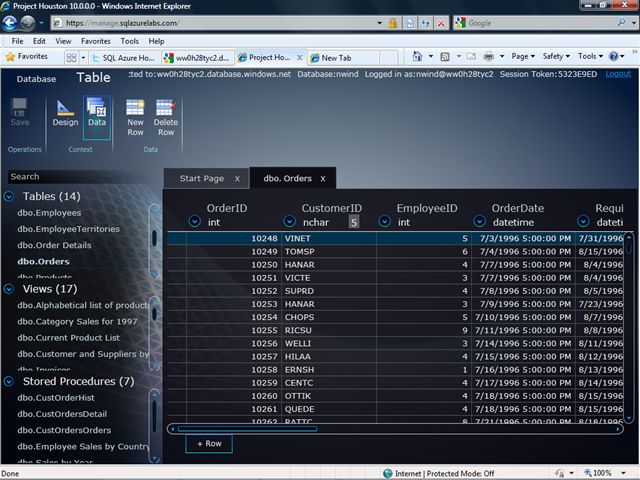Open the EmployeeID column dropdown

(x=384, y=221)
